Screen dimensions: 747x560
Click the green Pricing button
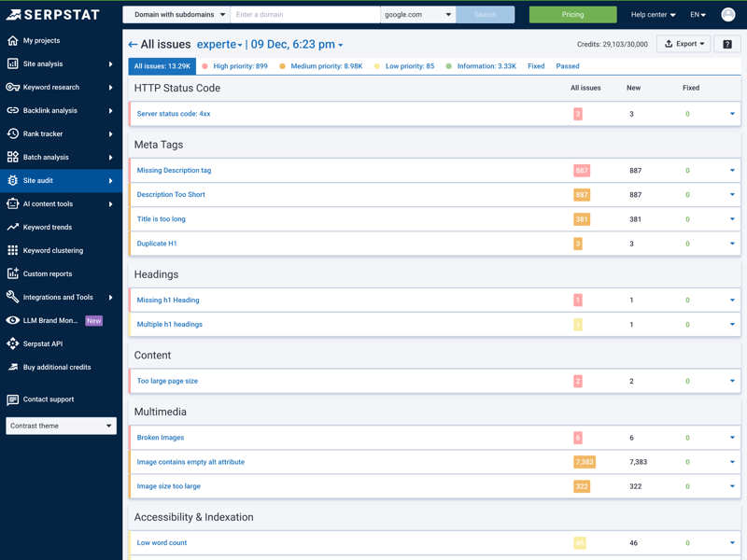point(572,15)
